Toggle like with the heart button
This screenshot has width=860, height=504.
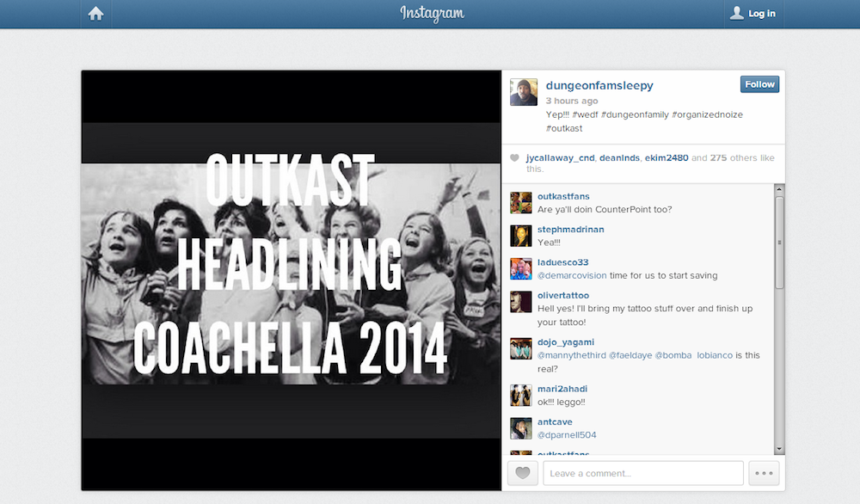(x=523, y=473)
